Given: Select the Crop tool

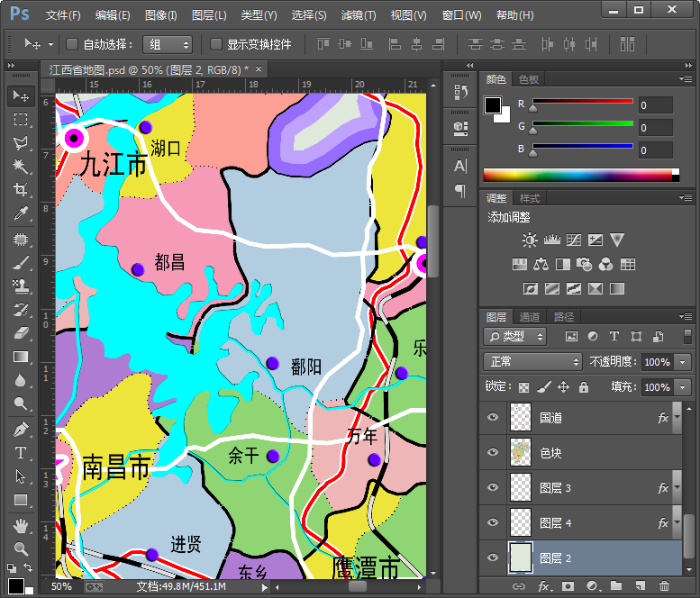Looking at the screenshot, I should pyautogui.click(x=20, y=190).
